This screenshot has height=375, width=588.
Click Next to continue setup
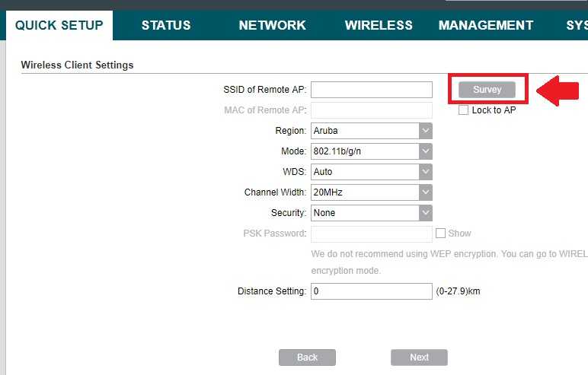pos(419,358)
